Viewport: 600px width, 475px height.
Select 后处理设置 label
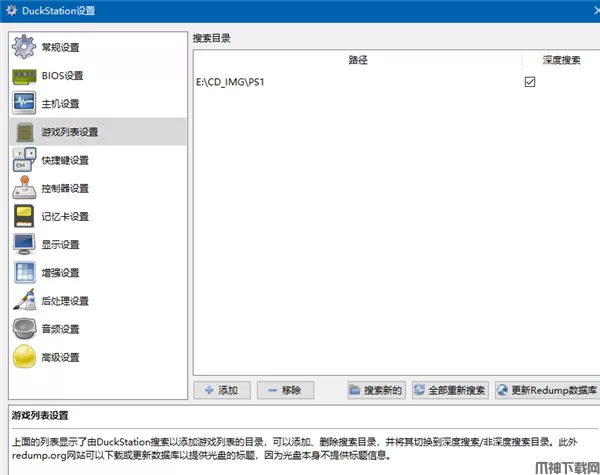click(x=65, y=301)
